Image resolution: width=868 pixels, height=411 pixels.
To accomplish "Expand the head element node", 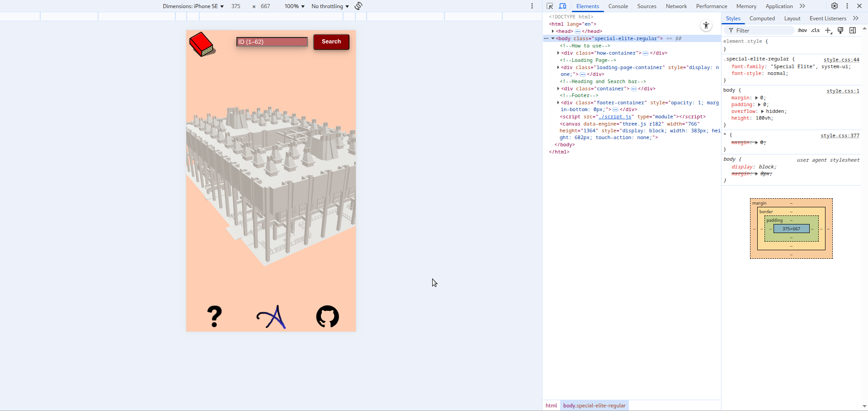I will click(x=553, y=31).
